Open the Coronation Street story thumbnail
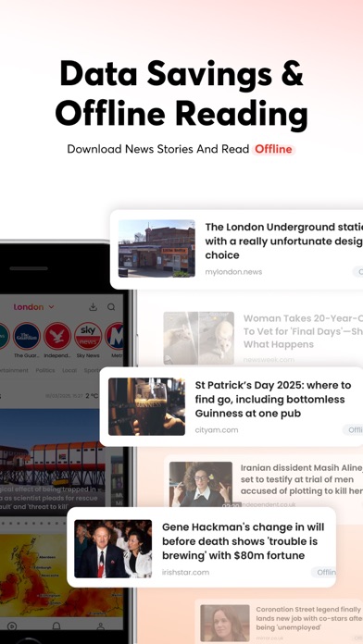The image size is (363, 644). coord(225,623)
